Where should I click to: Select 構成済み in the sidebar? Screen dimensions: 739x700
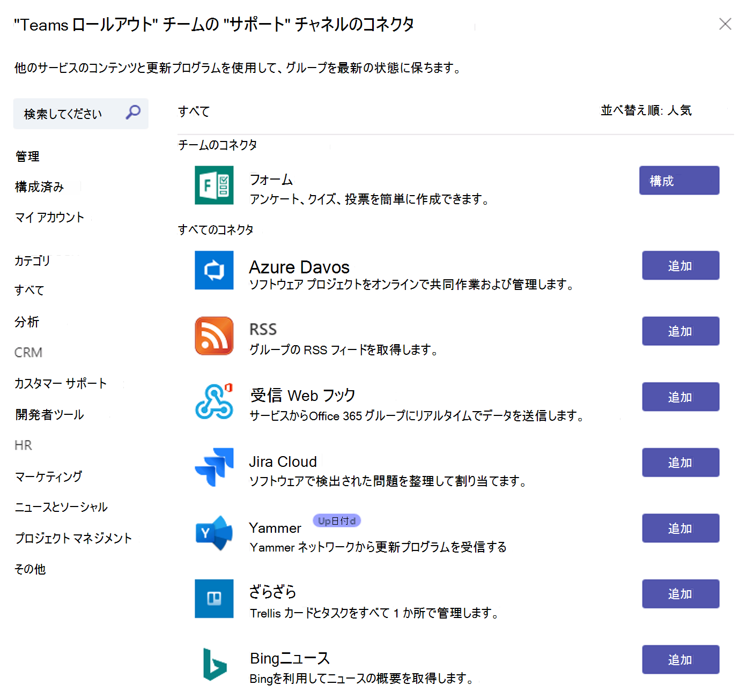coord(40,187)
